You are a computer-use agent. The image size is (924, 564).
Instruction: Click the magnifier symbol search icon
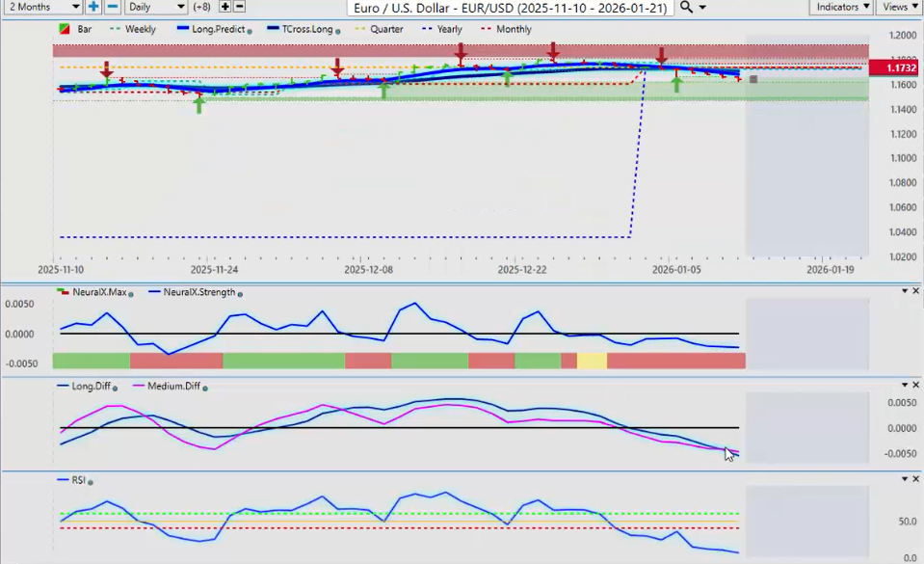click(685, 7)
